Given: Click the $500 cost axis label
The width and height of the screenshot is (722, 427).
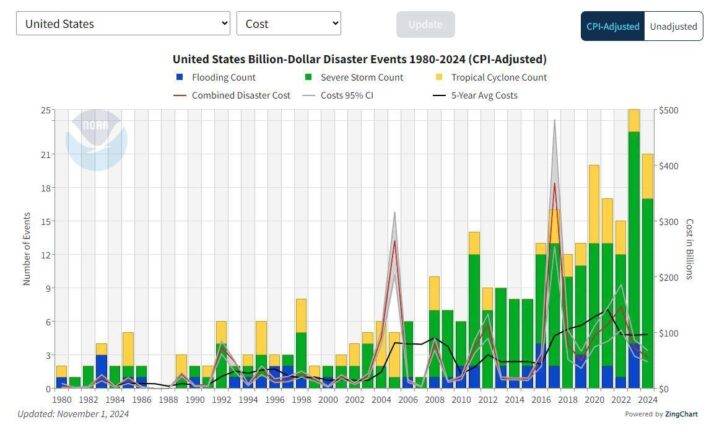Looking at the screenshot, I should [x=669, y=110].
